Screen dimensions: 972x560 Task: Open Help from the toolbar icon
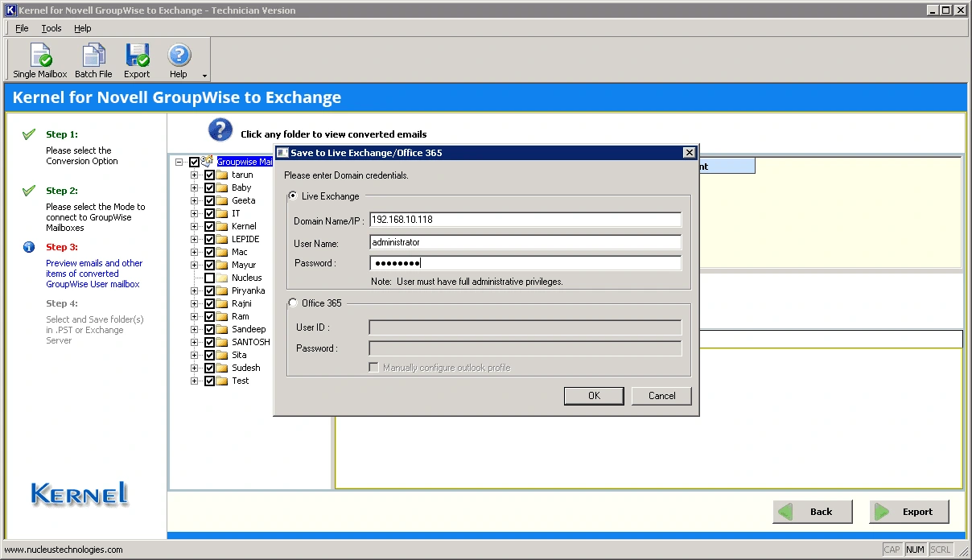(x=179, y=56)
